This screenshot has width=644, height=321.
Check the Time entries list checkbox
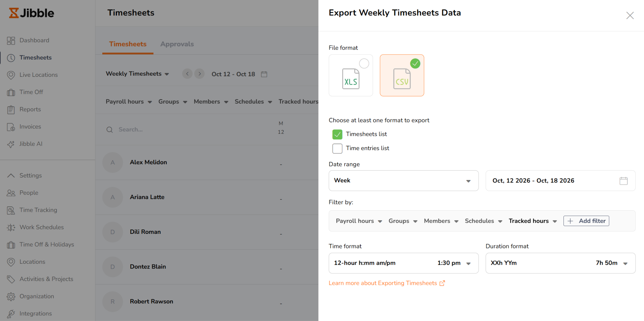[337, 149]
